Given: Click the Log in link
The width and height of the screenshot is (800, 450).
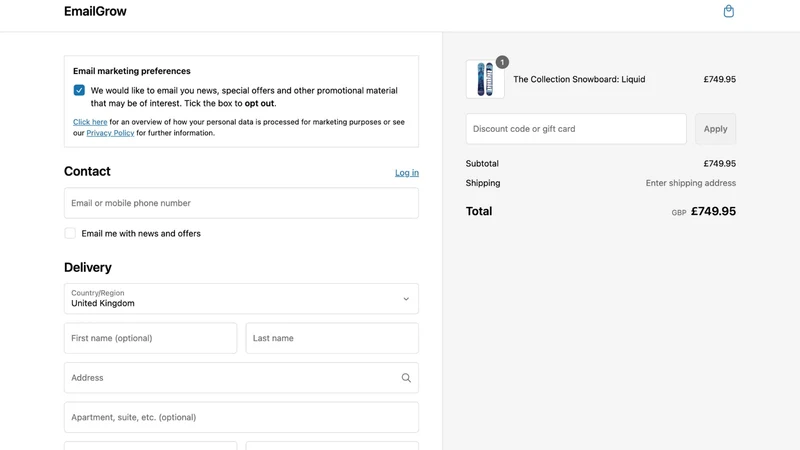Looking at the screenshot, I should (407, 173).
